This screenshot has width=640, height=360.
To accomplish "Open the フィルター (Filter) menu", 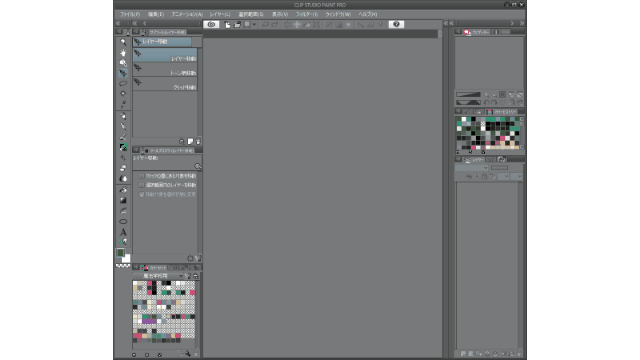I will [x=307, y=14].
